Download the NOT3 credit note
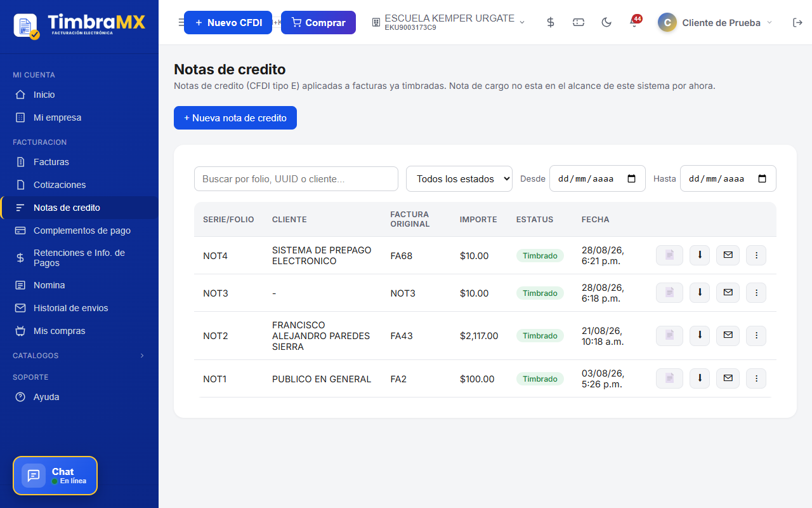The image size is (812, 508). (x=700, y=293)
